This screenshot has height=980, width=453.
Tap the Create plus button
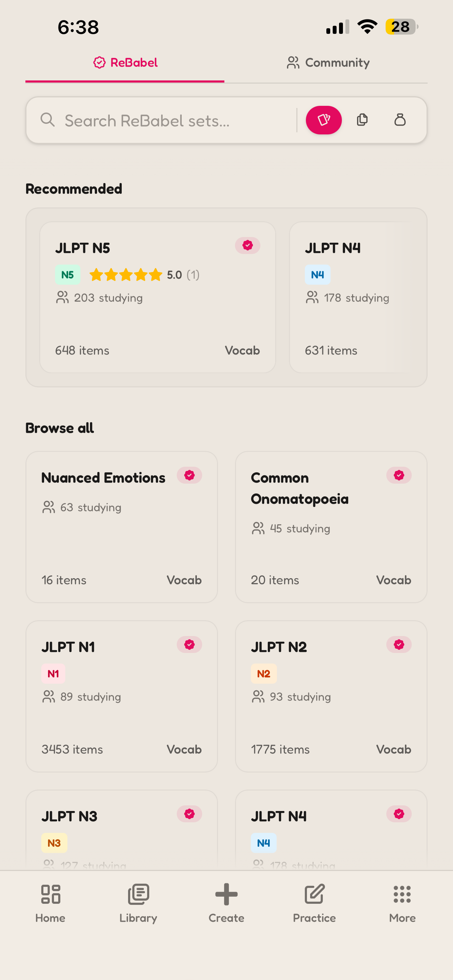click(x=226, y=903)
